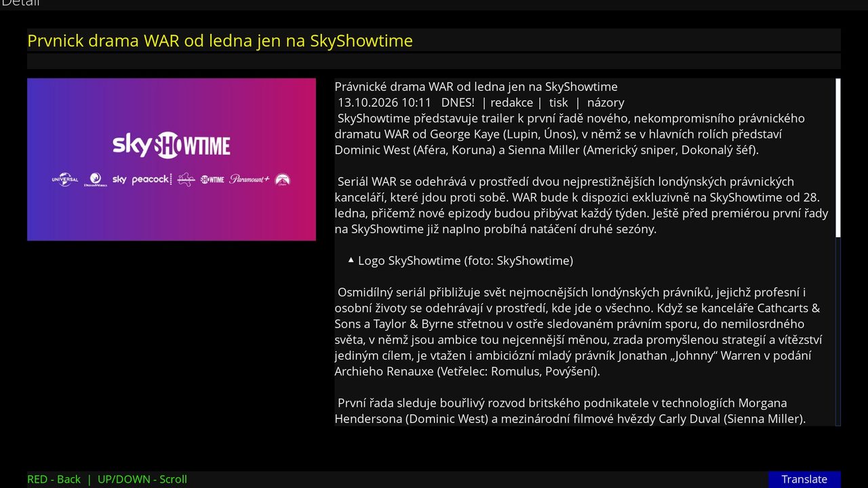
Task: Click caption "Logo SkyShowtime (foto: SkyShowtime)"
Action: [465, 261]
